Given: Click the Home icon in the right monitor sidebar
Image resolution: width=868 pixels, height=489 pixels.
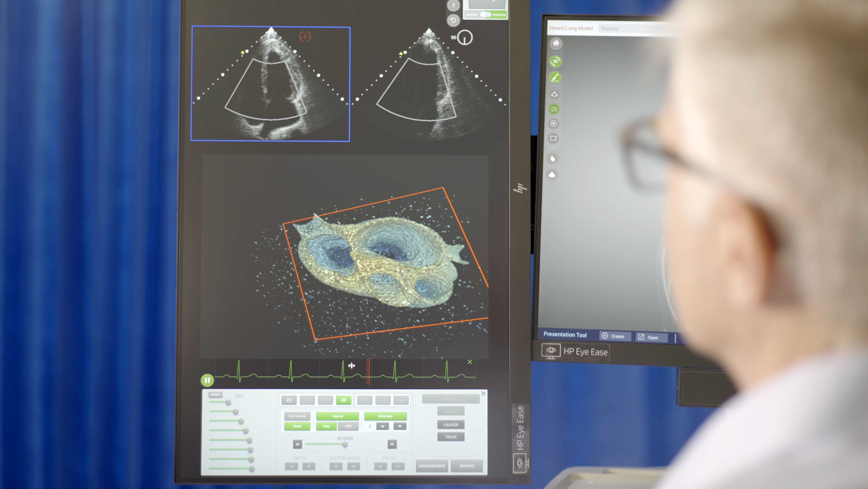Looking at the screenshot, I should pos(556,43).
